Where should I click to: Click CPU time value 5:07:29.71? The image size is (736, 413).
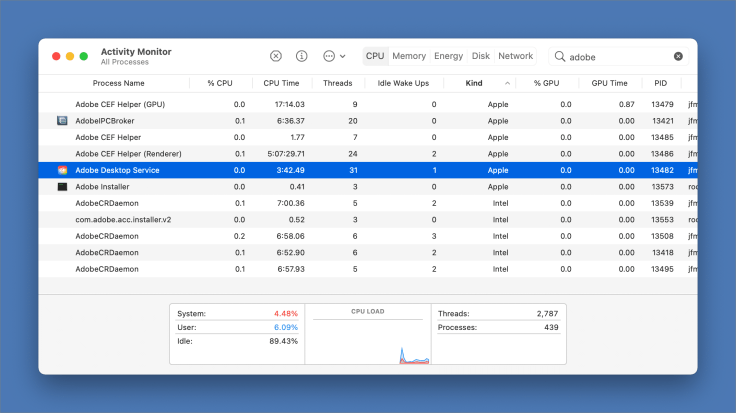pos(286,153)
